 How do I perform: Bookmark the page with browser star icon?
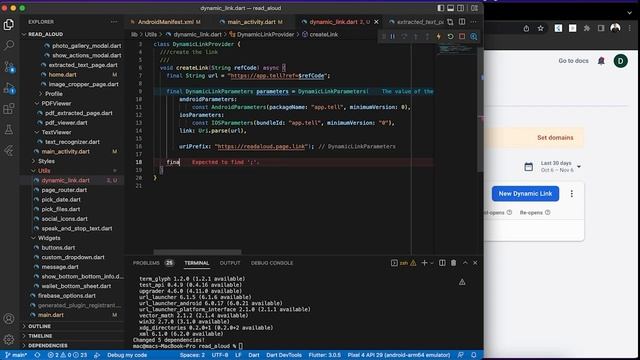pos(540,28)
